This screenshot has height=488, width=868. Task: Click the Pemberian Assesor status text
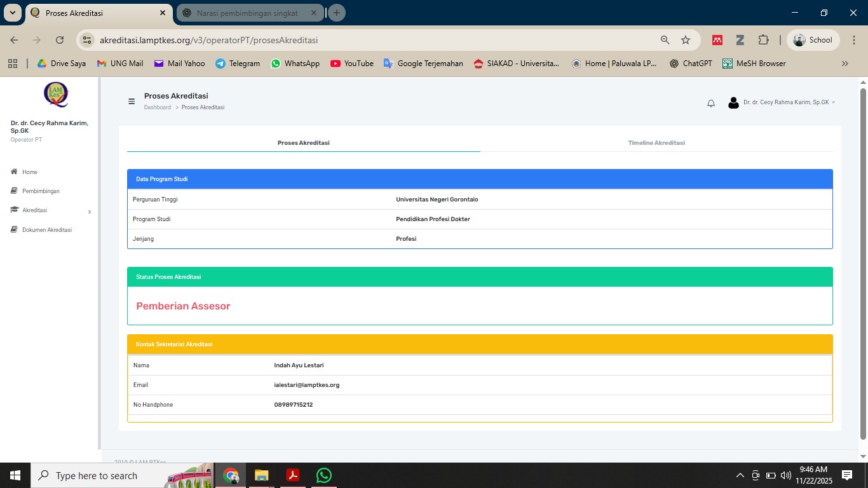[x=183, y=306]
